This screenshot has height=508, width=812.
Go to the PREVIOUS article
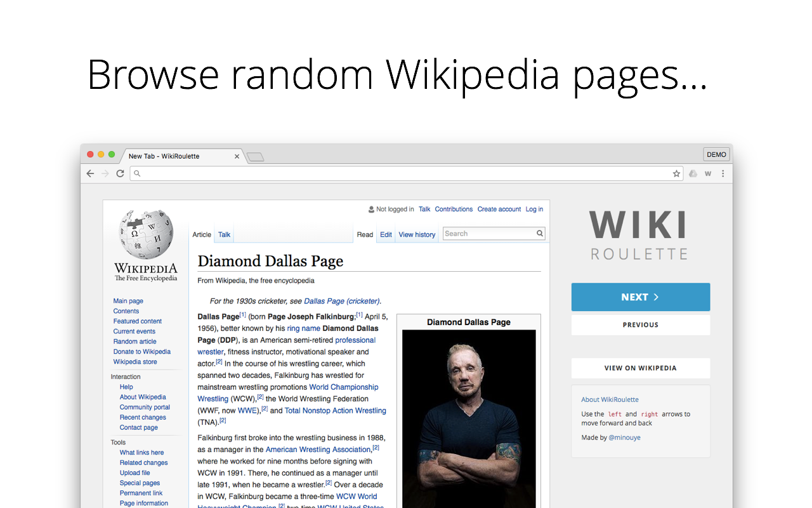tap(641, 325)
